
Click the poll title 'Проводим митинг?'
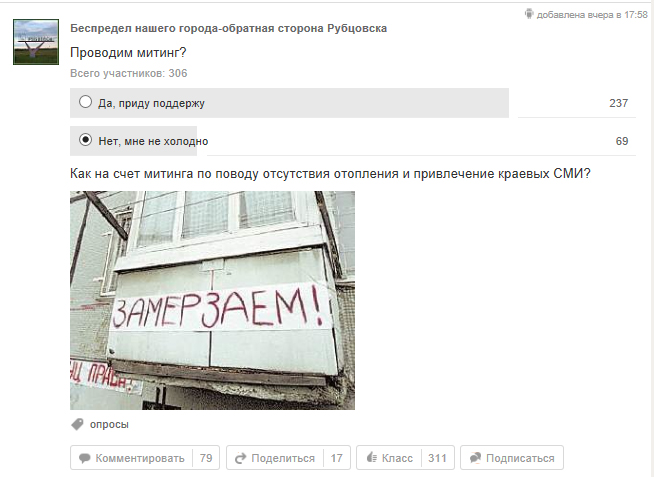[128, 53]
